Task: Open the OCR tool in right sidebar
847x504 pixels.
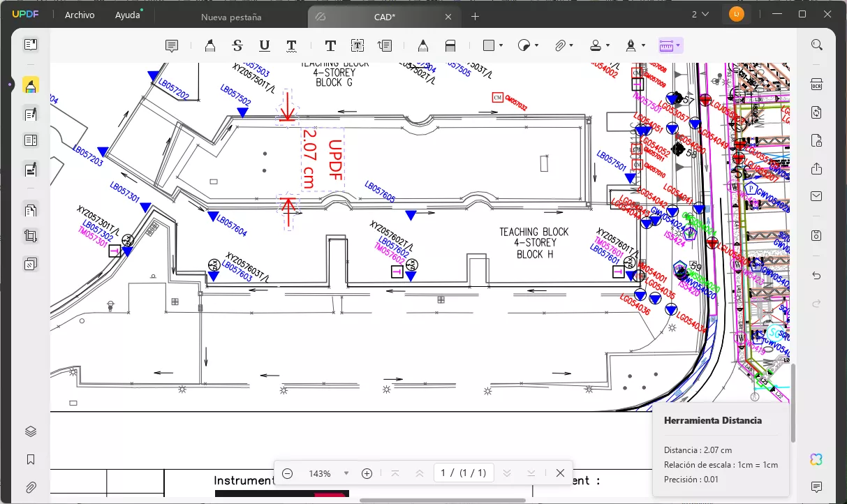Action: click(816, 84)
